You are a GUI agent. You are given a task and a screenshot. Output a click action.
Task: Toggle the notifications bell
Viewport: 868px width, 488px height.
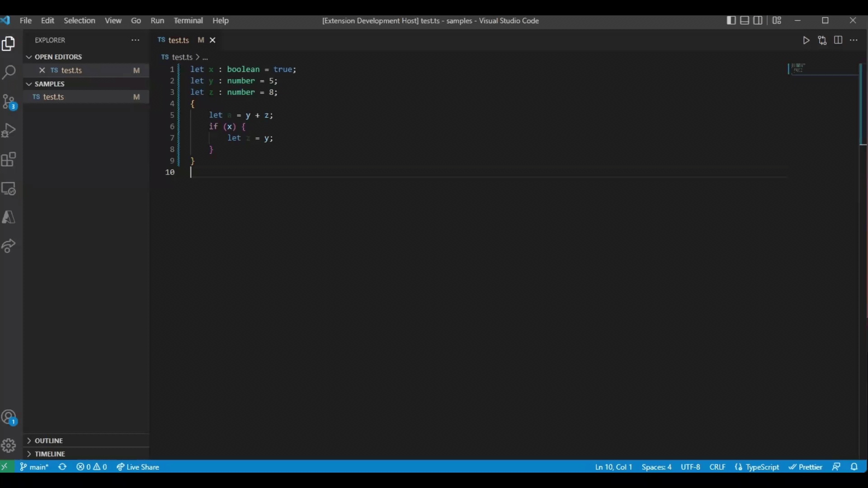coord(856,467)
